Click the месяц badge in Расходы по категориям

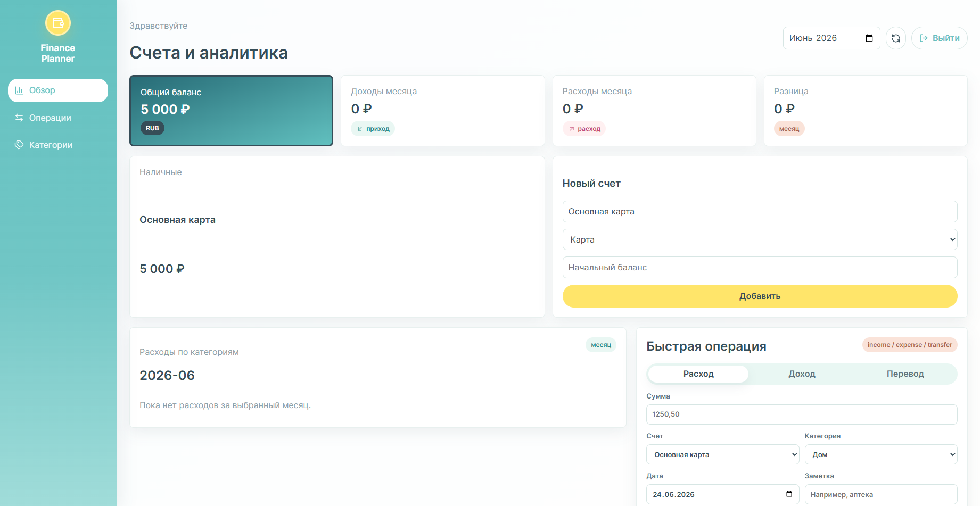point(601,345)
